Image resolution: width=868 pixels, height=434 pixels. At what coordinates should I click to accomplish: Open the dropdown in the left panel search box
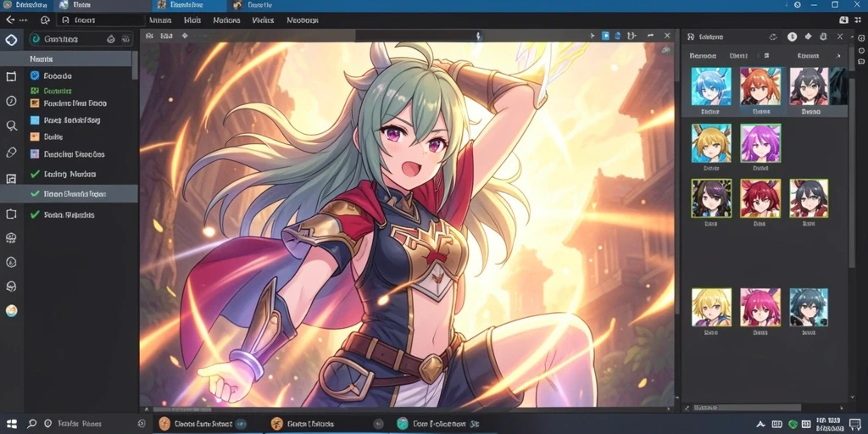click(x=125, y=39)
